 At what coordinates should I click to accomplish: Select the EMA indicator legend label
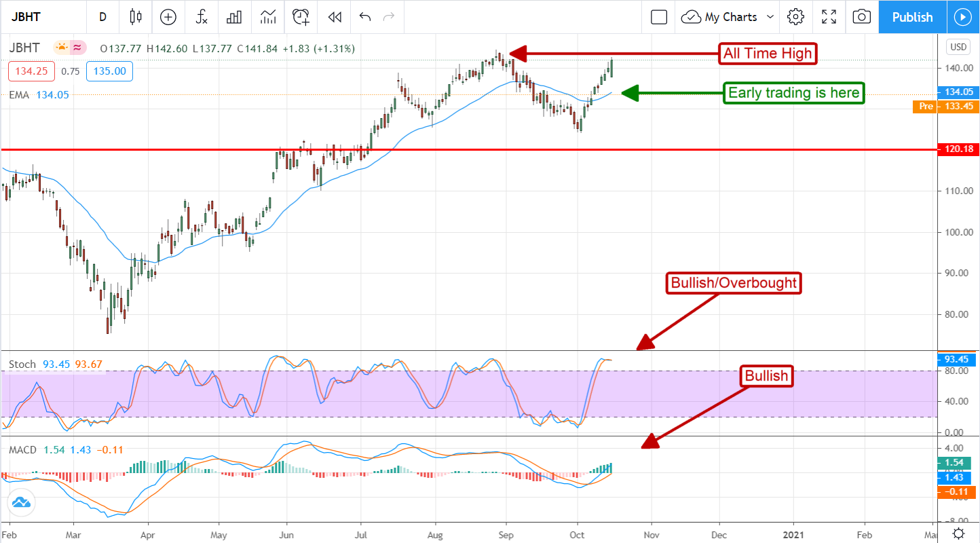click(x=19, y=95)
